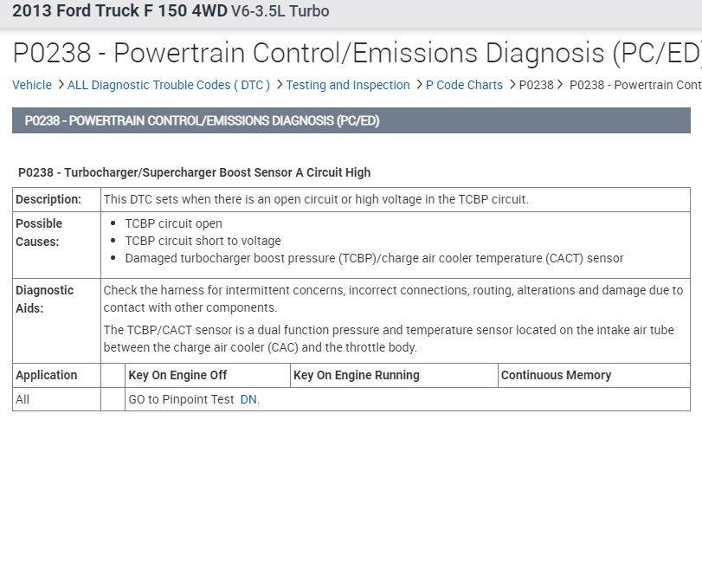Click the Vehicle breadcrumb link
This screenshot has height=588, width=702.
[32, 85]
